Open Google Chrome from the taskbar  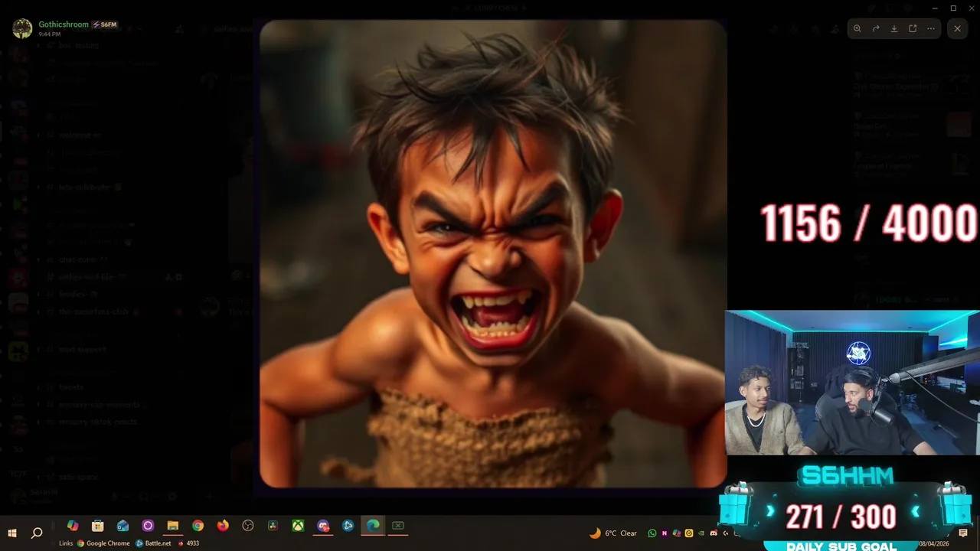(198, 526)
